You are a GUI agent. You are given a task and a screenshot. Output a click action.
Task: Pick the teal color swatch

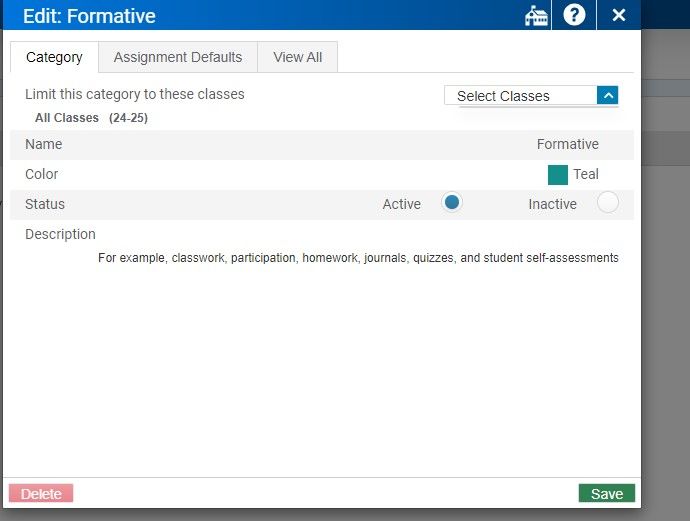(x=558, y=174)
